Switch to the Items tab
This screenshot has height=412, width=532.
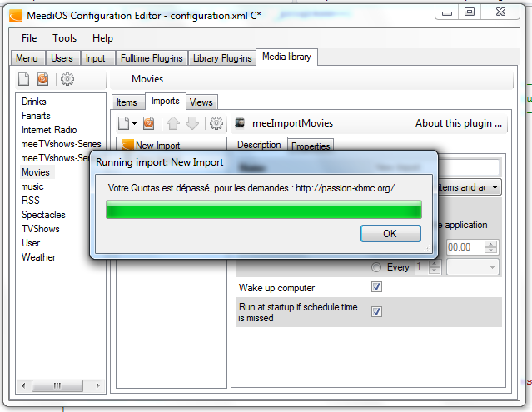(x=127, y=102)
